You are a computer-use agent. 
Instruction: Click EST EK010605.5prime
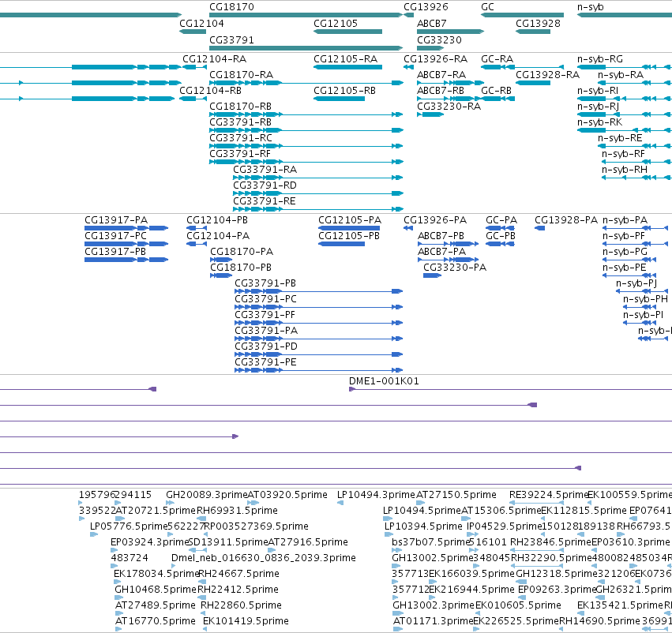[x=478, y=614]
